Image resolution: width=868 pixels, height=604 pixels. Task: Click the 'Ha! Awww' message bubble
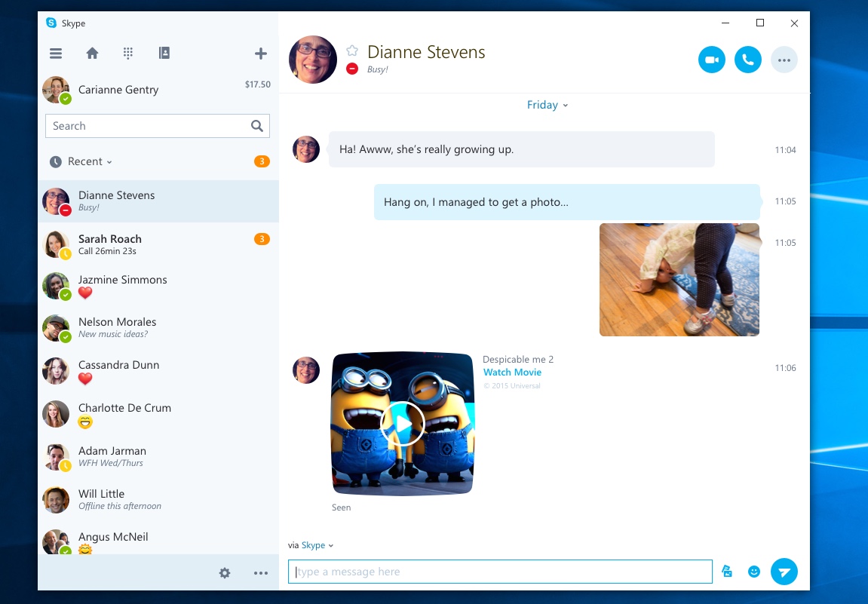[521, 149]
